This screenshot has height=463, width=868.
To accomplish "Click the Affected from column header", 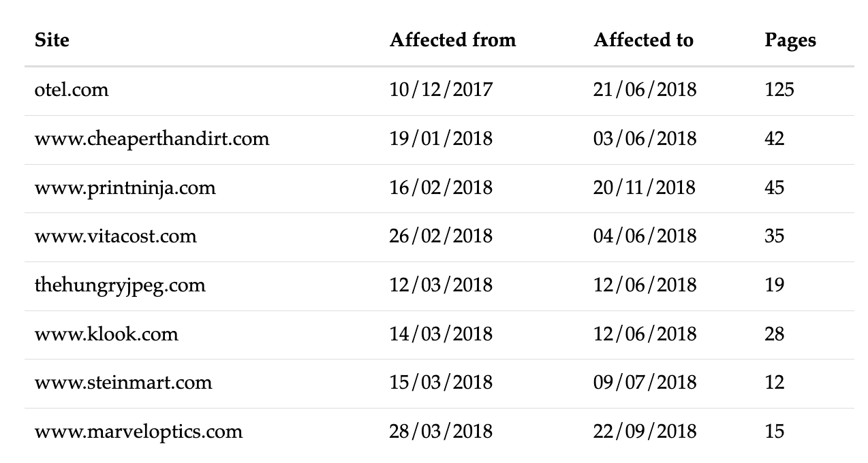I will (452, 40).
